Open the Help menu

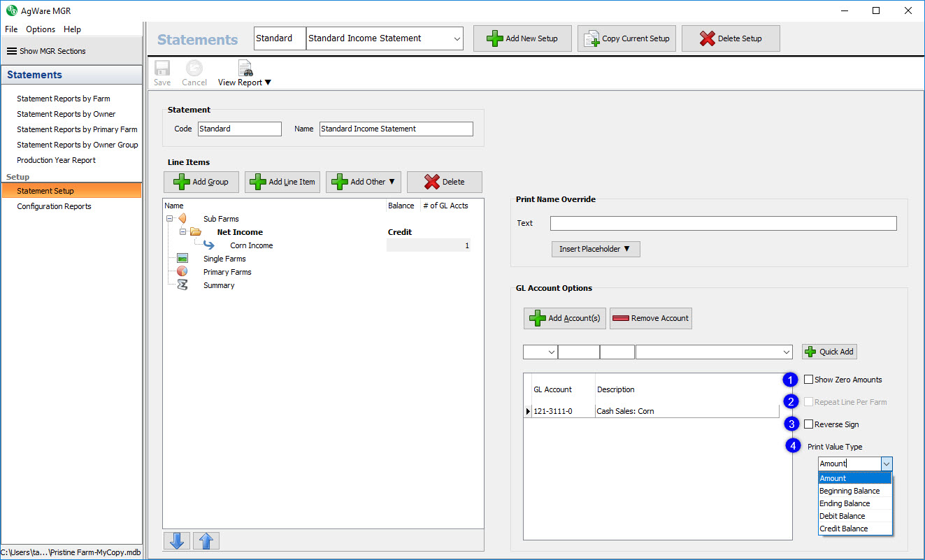(72, 29)
